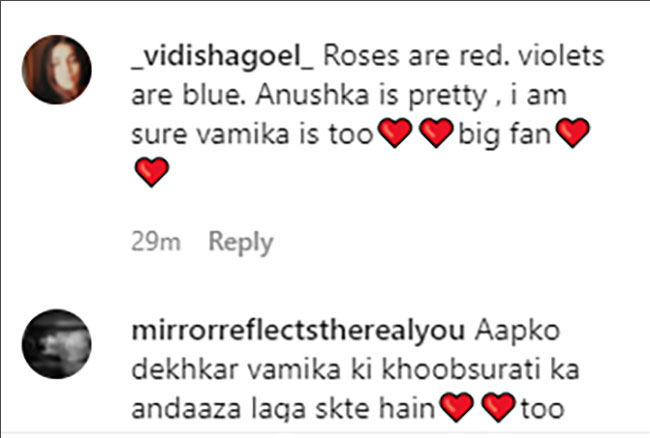Click the word "violets"
This screenshot has height=438, width=650.
pos(561,56)
